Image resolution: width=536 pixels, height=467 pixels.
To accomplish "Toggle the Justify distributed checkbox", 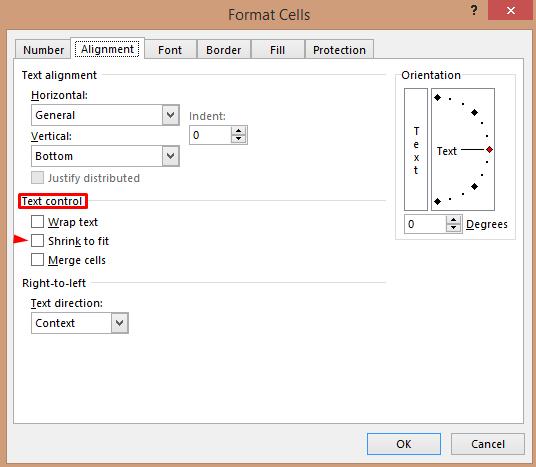I will (x=37, y=178).
